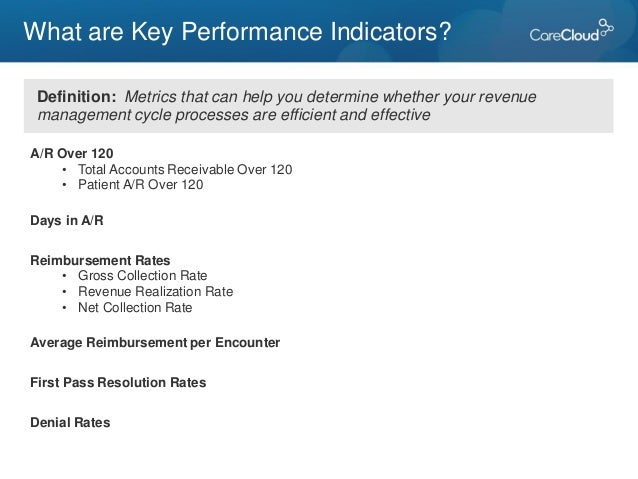Click the blue header banner area
Image resolution: width=638 pixels, height=479 pixels.
319,31
